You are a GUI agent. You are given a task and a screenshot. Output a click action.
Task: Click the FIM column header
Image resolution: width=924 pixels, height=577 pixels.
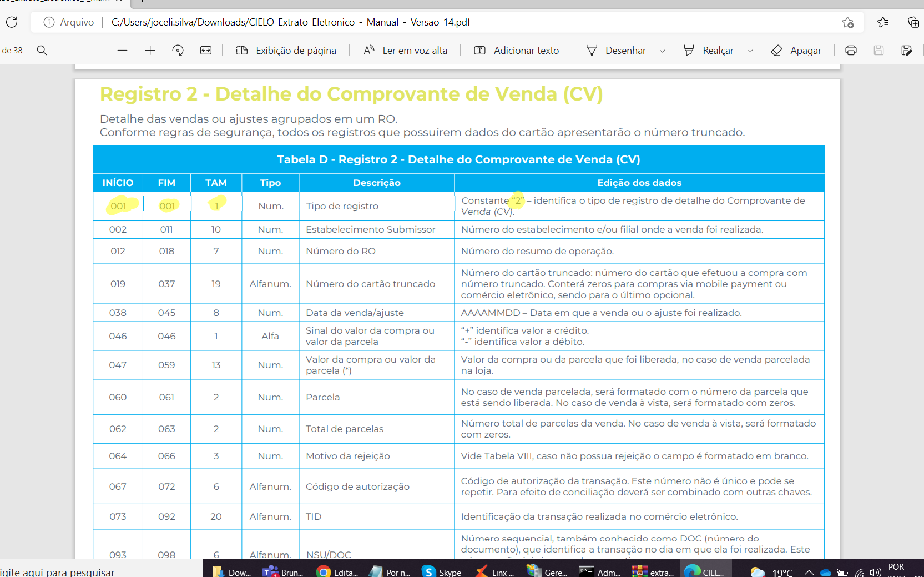pyautogui.click(x=166, y=183)
